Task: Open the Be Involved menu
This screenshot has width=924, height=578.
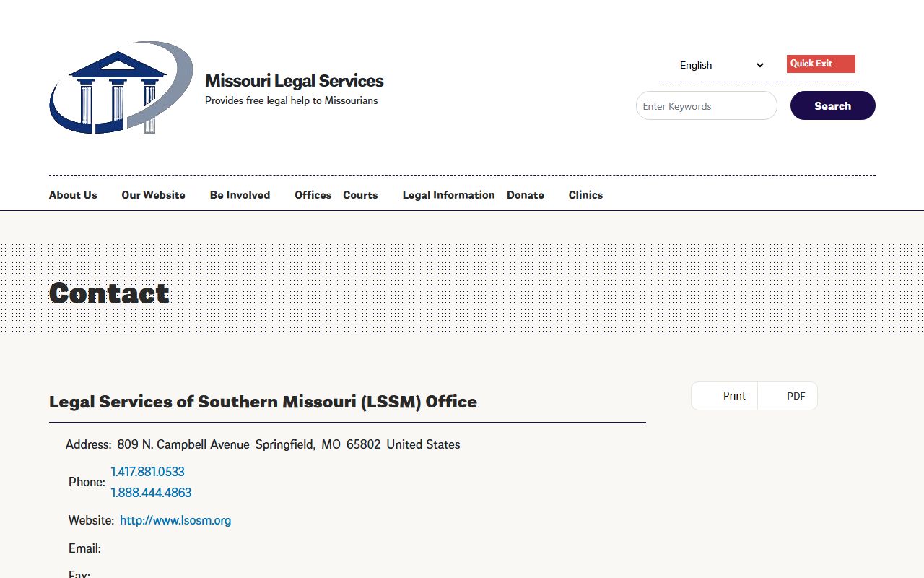Action: tap(240, 195)
